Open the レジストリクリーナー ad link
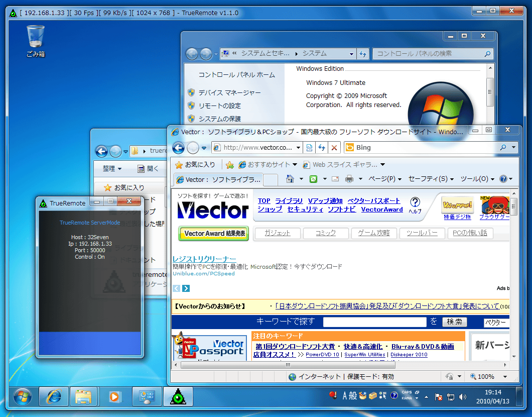The width and height of the screenshot is (532, 417). pos(204,259)
